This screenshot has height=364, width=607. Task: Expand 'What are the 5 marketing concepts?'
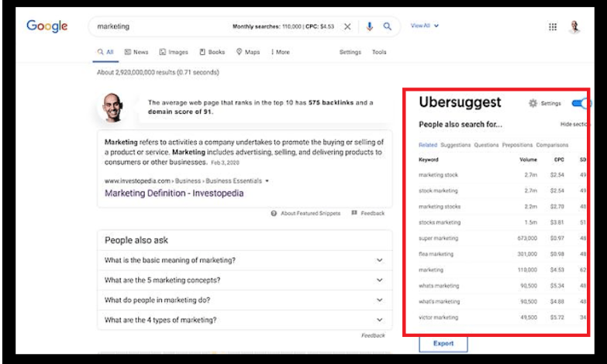click(245, 280)
